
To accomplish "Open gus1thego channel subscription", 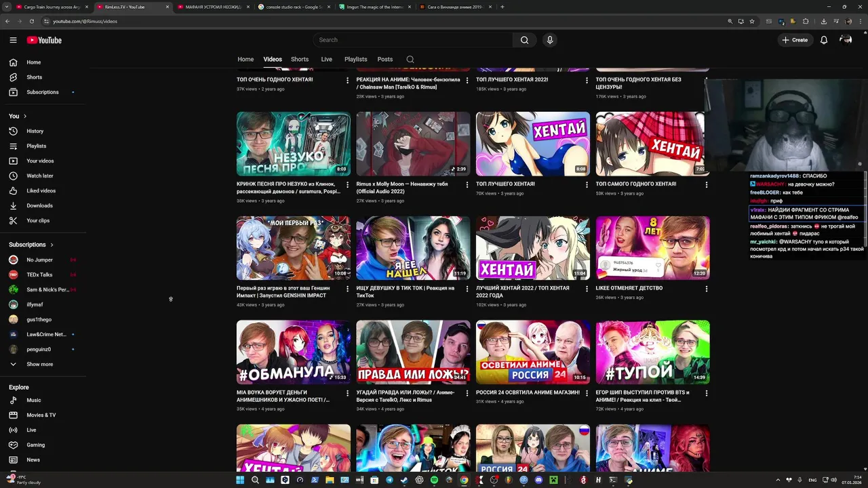I will (43, 319).
